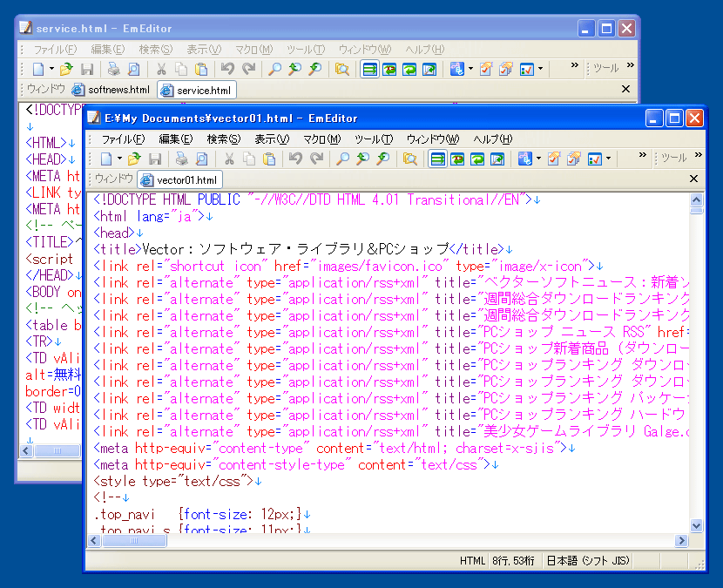Open configuration selector dropdown arrow, service.html window

[x=470, y=69]
